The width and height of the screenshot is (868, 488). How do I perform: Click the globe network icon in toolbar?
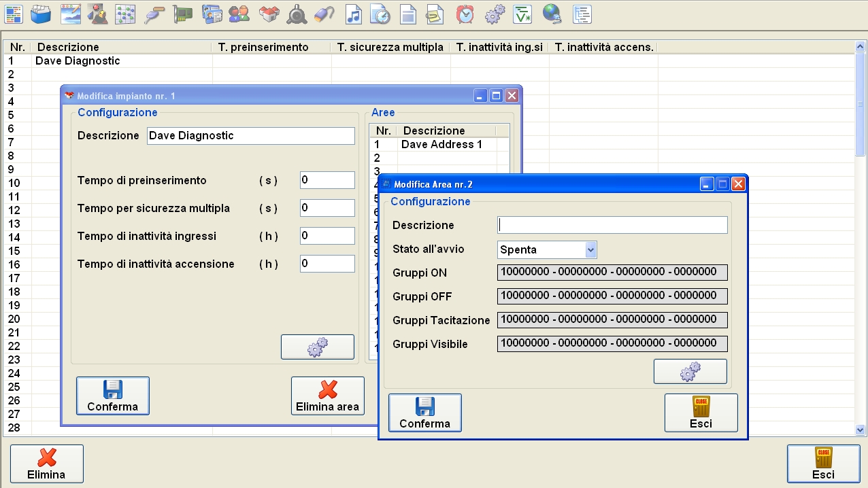pos(552,14)
